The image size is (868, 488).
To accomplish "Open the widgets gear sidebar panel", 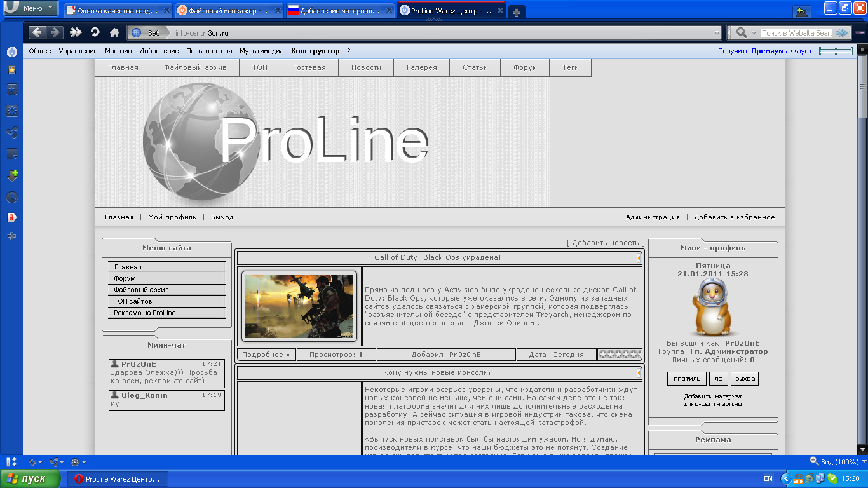I will pos(11,111).
